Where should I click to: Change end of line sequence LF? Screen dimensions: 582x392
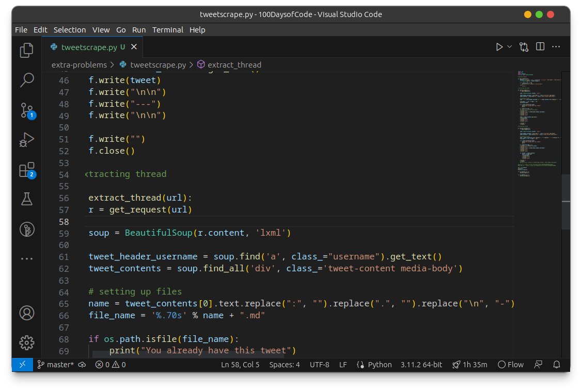point(343,365)
